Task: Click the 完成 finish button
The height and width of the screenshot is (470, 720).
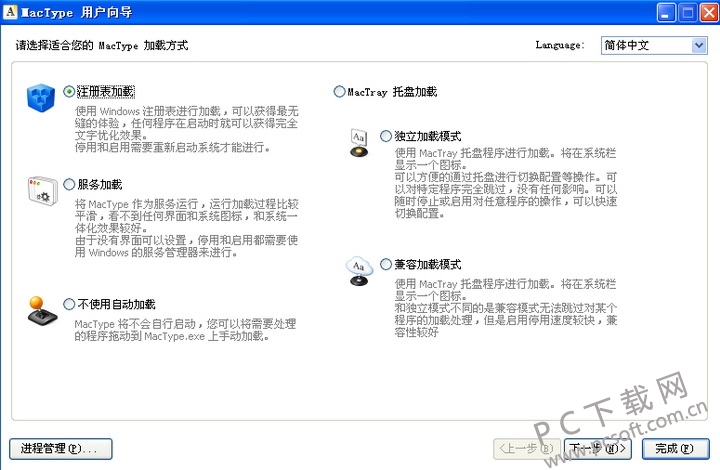Action: coord(675,448)
